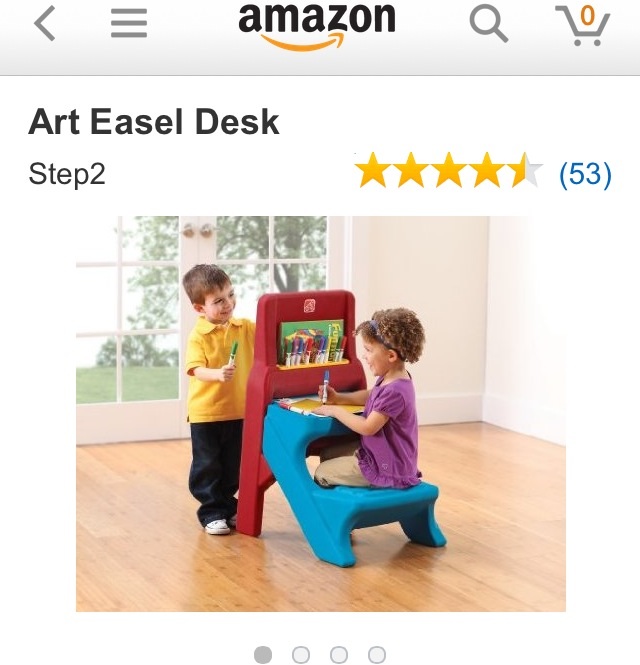Open the hamburger menu
Viewport: 640px width, 665px height.
[x=129, y=23]
